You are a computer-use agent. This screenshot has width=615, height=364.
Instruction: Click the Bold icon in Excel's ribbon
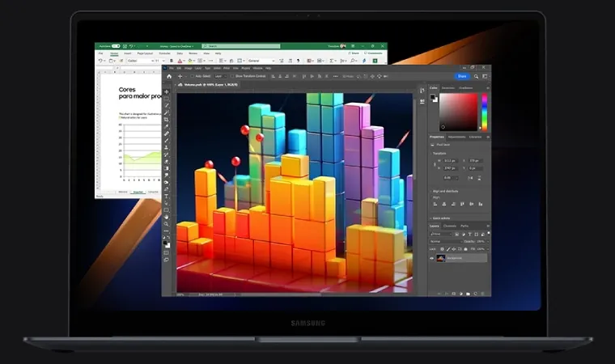[172, 61]
